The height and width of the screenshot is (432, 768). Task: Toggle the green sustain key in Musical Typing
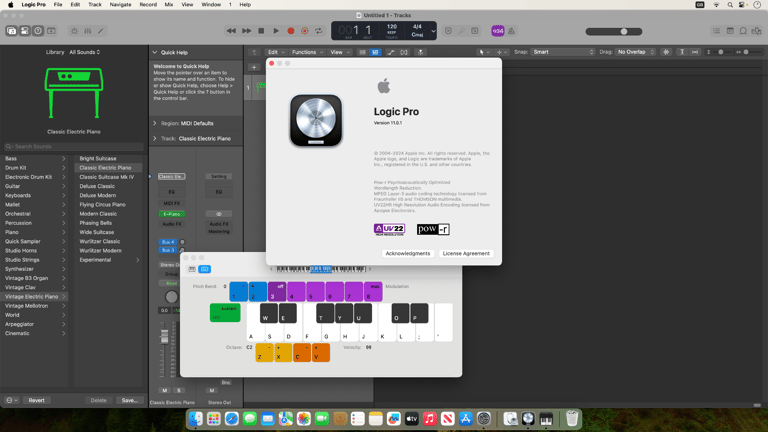[225, 312]
